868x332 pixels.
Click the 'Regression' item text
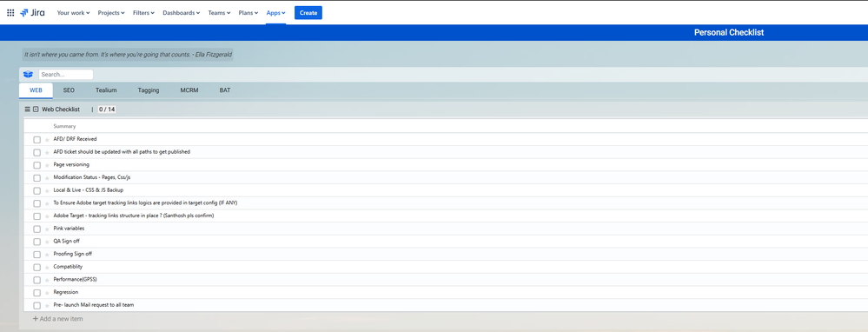point(66,292)
